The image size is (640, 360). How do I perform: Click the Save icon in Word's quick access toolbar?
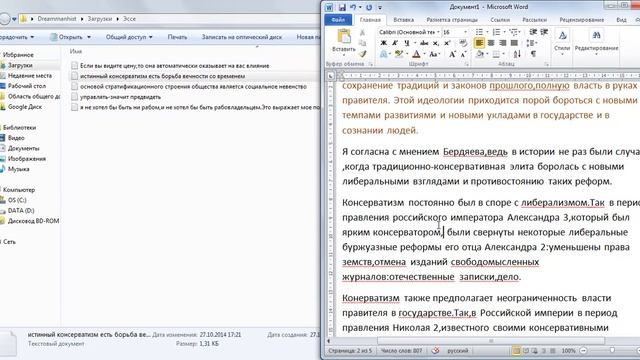point(342,7)
